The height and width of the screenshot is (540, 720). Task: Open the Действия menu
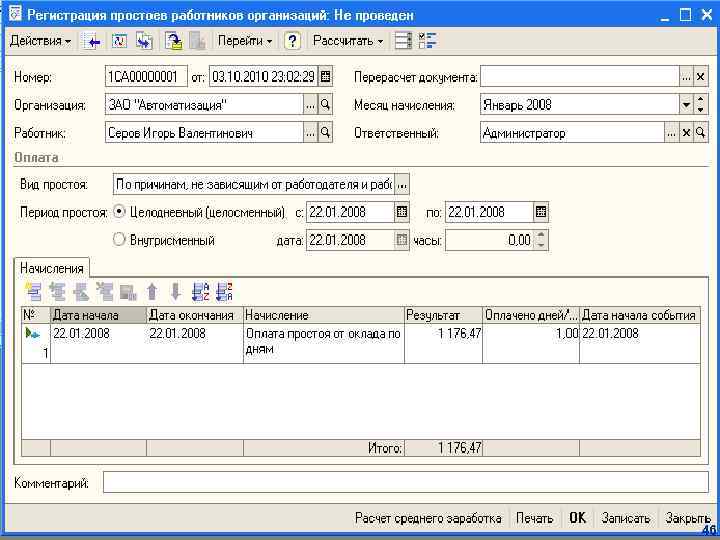(x=40, y=41)
